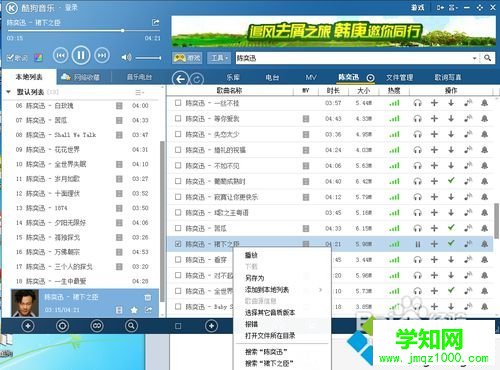This screenshot has width=500, height=370.
Task: Skip to the next track
Action: tap(102, 55)
